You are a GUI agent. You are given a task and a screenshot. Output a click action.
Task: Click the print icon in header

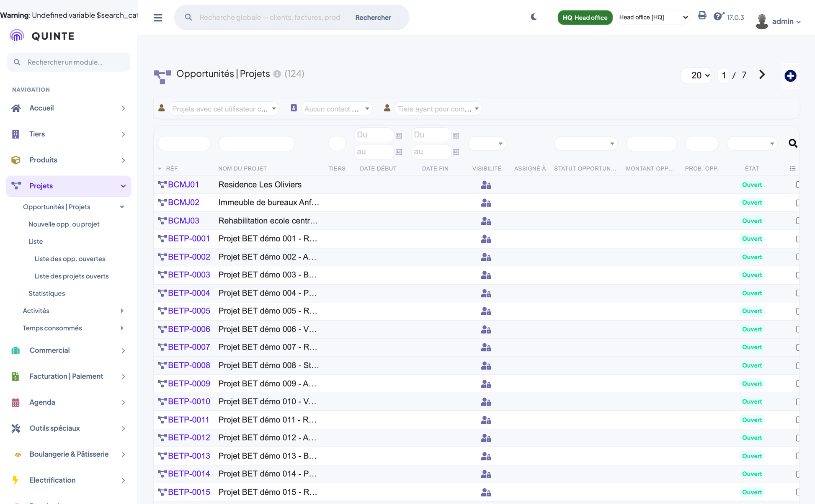pyautogui.click(x=702, y=16)
